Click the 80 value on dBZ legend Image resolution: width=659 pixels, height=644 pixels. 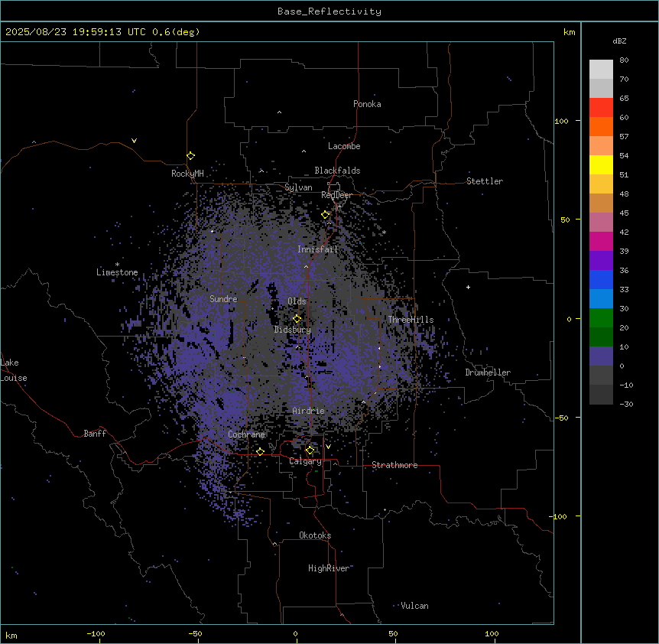coord(624,60)
